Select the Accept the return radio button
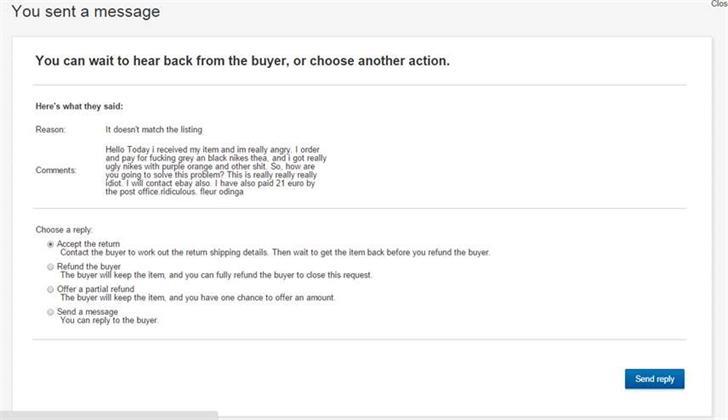The width and height of the screenshot is (728, 420). (x=51, y=244)
